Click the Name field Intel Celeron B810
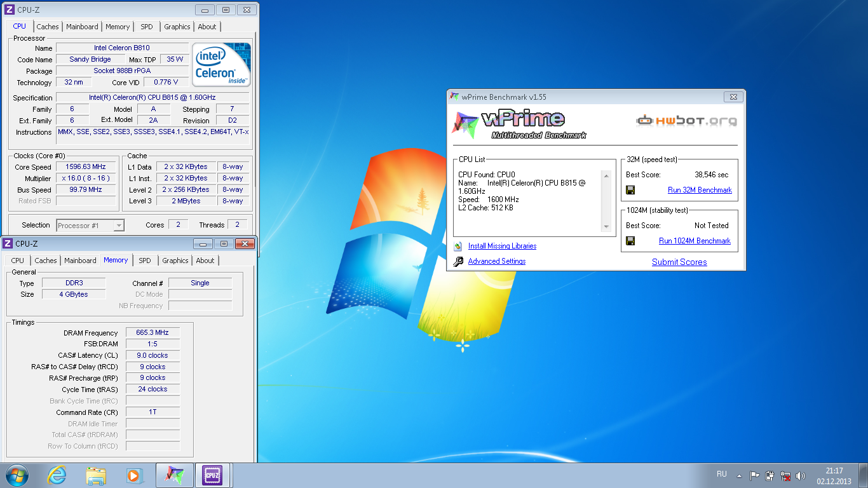This screenshot has height=488, width=868. tap(122, 48)
